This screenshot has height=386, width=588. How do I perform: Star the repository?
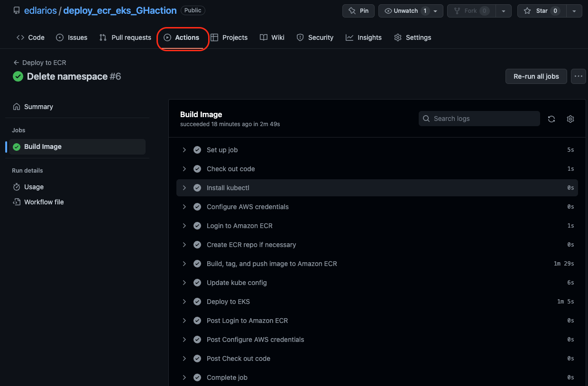pyautogui.click(x=541, y=10)
